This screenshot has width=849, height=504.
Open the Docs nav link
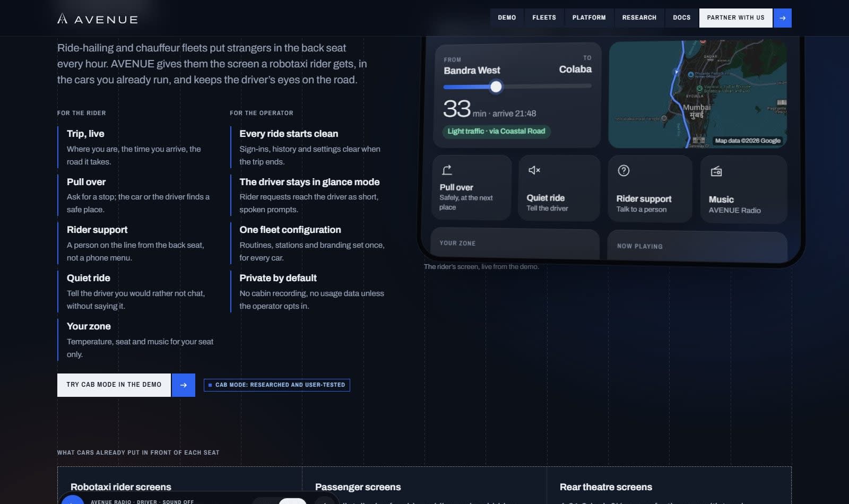pos(682,18)
